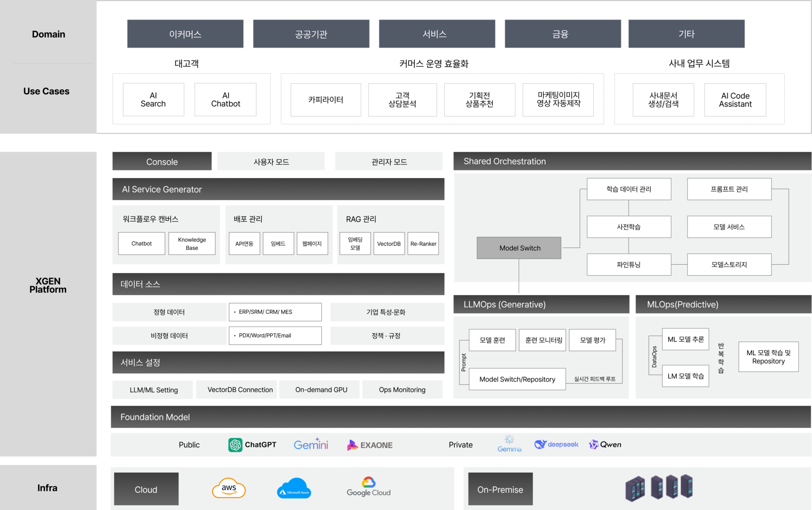Click the On-demand GPU setting
812x510 pixels.
click(321, 389)
